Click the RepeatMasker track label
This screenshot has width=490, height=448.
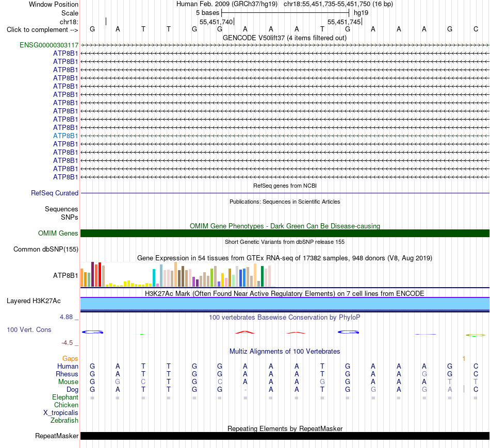pyautogui.click(x=57, y=436)
